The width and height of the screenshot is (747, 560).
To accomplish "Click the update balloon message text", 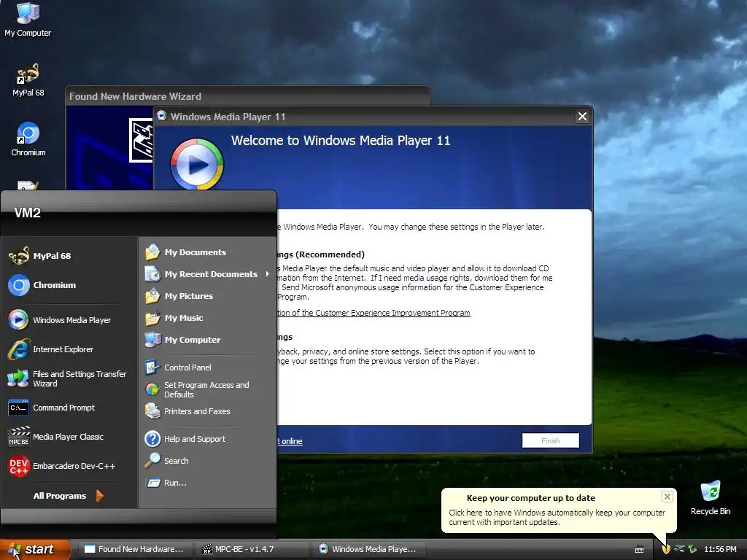I will click(557, 517).
